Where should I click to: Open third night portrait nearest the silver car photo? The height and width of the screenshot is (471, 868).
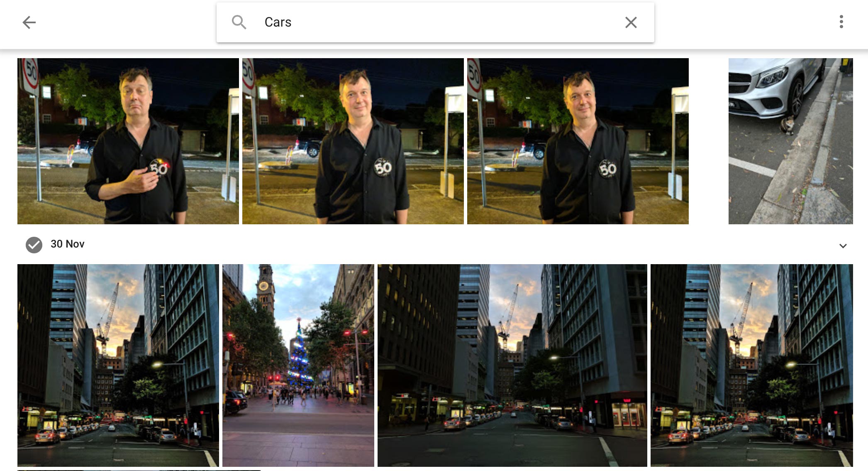coord(578,141)
